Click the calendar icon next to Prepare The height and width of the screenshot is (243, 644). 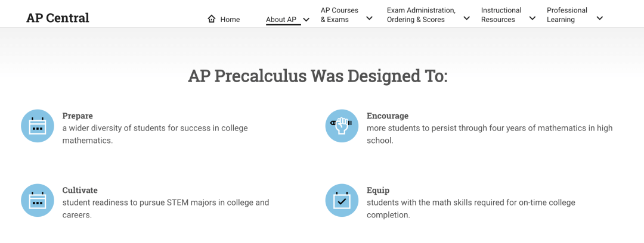click(38, 126)
